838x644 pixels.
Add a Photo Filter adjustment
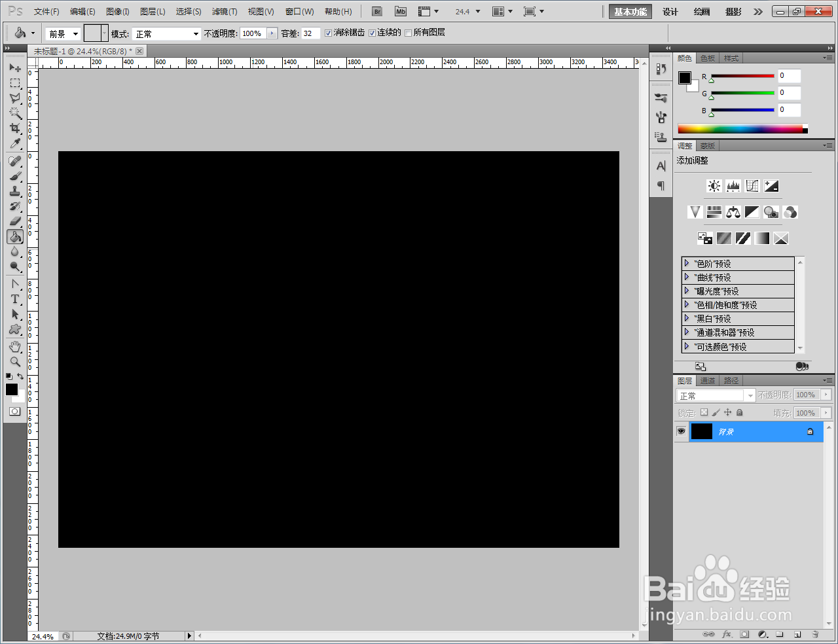point(771,212)
